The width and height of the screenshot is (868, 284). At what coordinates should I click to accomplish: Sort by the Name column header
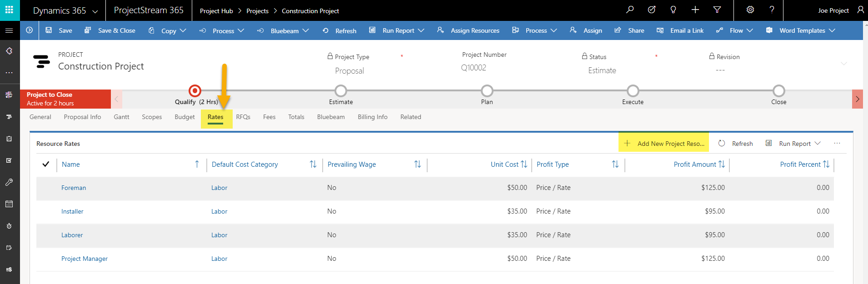point(70,164)
